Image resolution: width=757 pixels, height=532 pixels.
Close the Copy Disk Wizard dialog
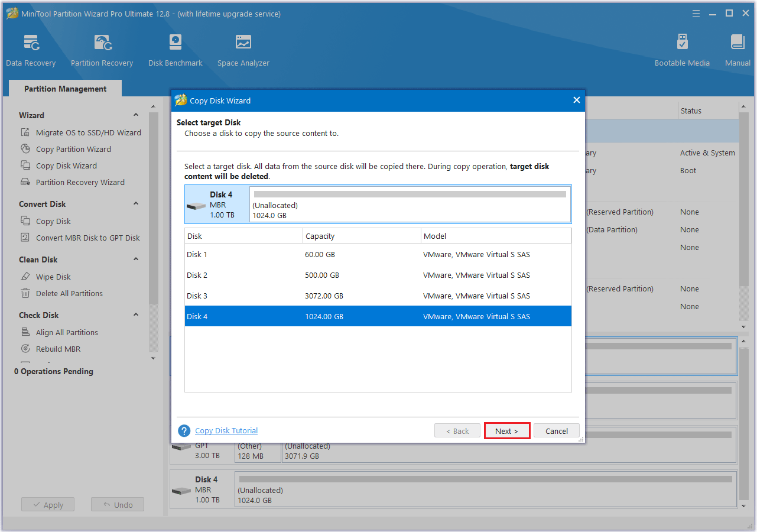pyautogui.click(x=577, y=100)
